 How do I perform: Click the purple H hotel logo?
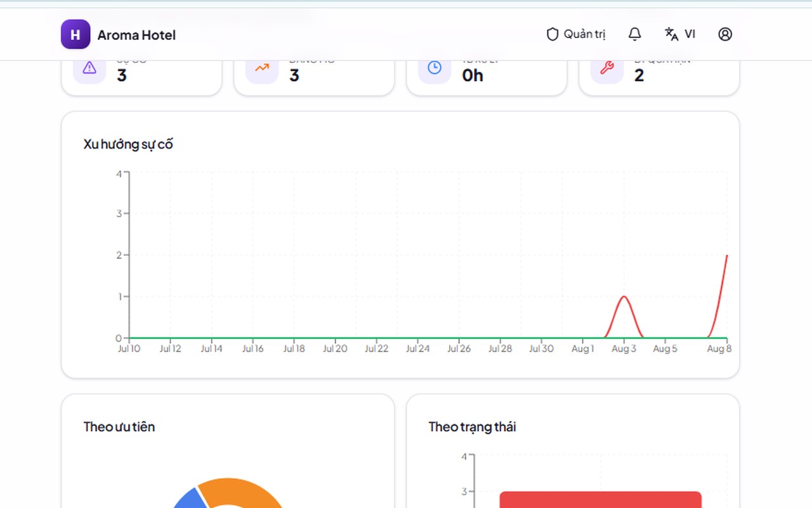(75, 34)
